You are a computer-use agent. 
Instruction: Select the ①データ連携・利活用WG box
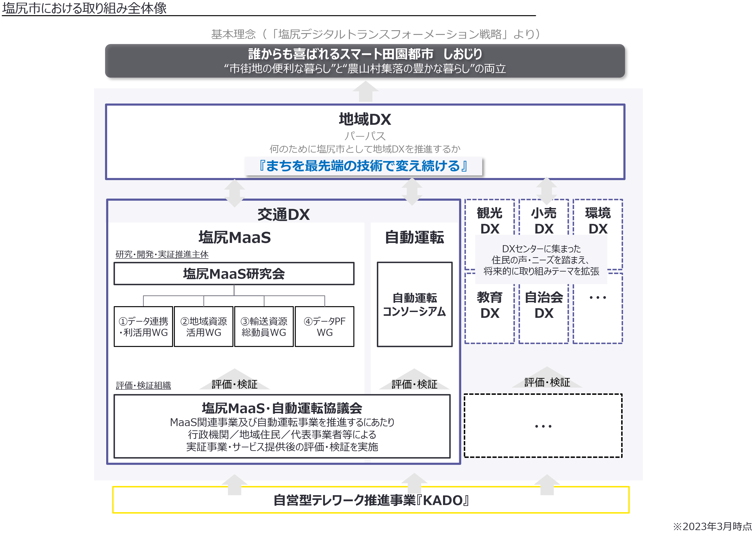tap(143, 327)
